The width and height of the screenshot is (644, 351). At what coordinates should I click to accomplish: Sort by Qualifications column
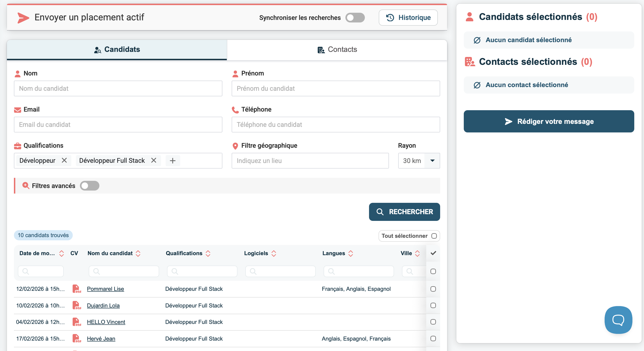click(x=208, y=253)
